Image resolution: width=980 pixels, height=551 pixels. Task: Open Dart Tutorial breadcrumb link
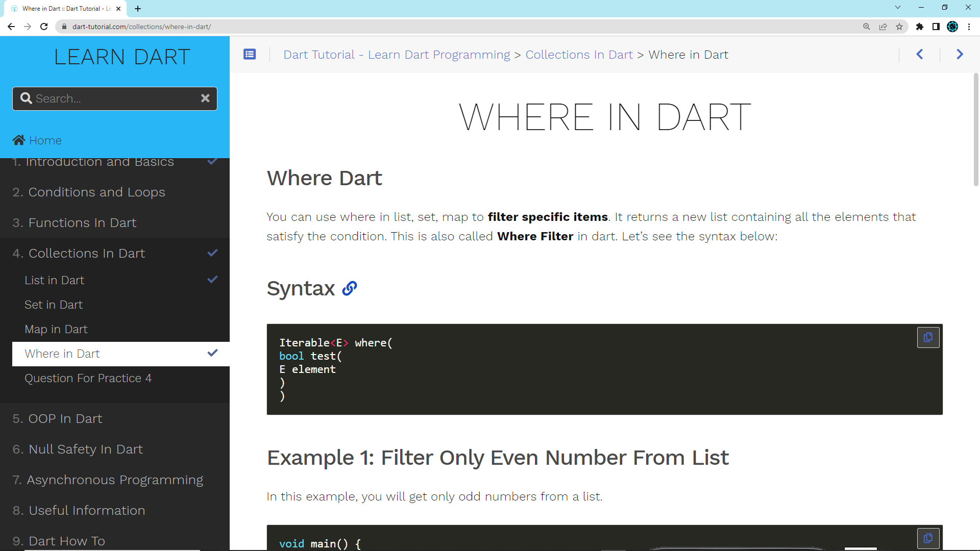(x=397, y=55)
